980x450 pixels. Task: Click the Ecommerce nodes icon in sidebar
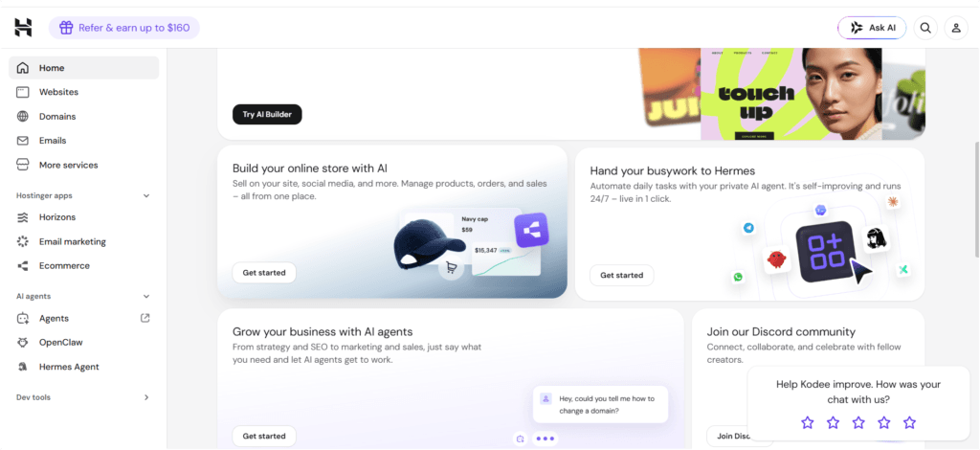coord(23,265)
